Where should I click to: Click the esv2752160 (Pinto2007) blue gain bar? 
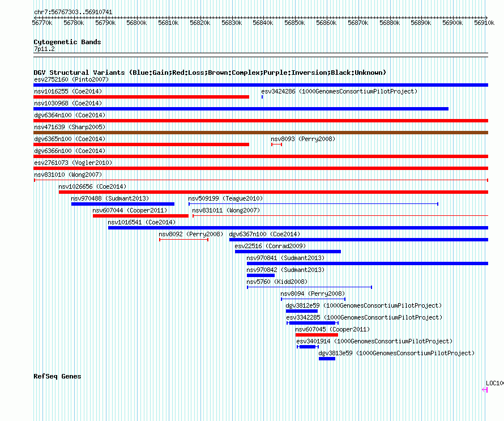tap(260, 85)
